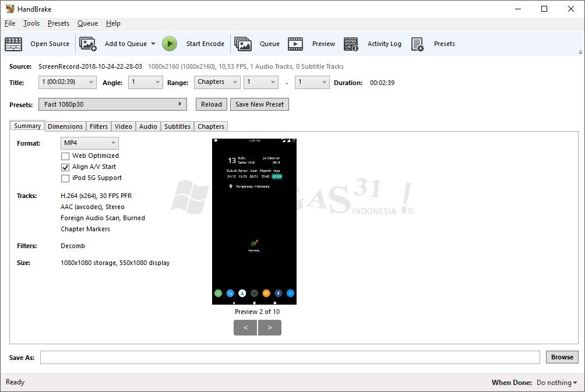Click the HandBrake app logo in title bar
Image resolution: width=585 pixels, height=392 pixels.
(10, 9)
